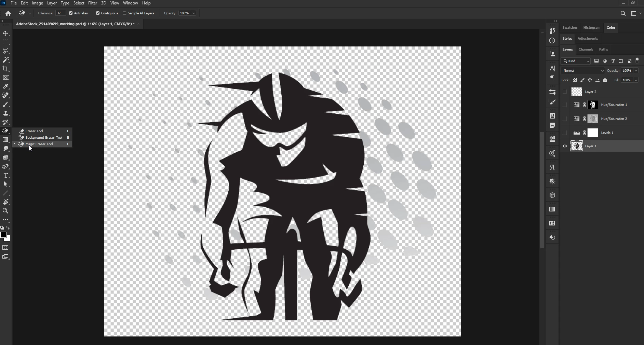Click the Home icon in options bar
Screen dimensions: 644x345
pos(8,13)
